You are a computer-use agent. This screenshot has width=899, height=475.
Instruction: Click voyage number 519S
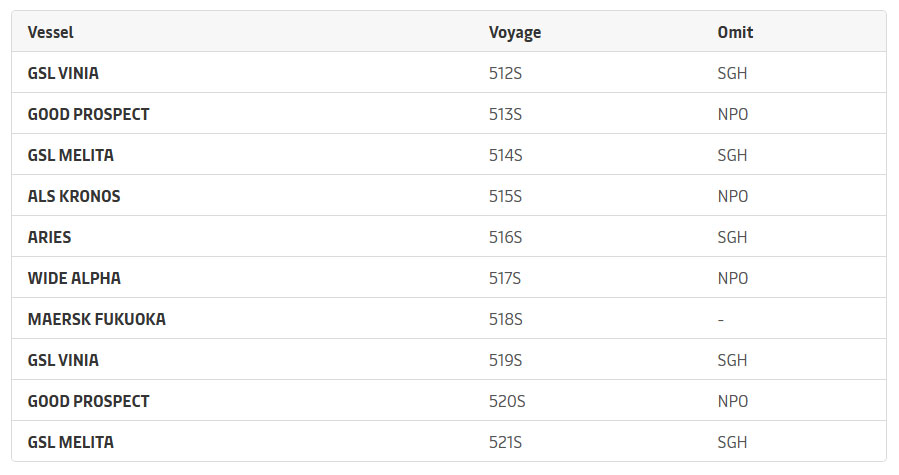pyautogui.click(x=506, y=360)
